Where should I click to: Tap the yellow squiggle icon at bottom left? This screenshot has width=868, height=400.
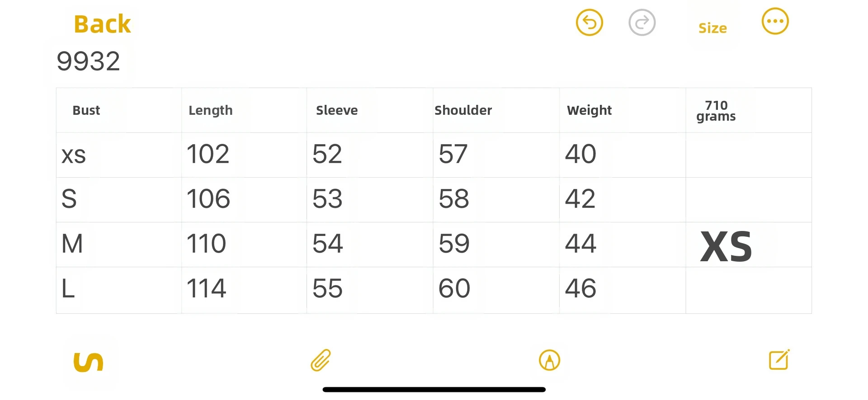(88, 362)
